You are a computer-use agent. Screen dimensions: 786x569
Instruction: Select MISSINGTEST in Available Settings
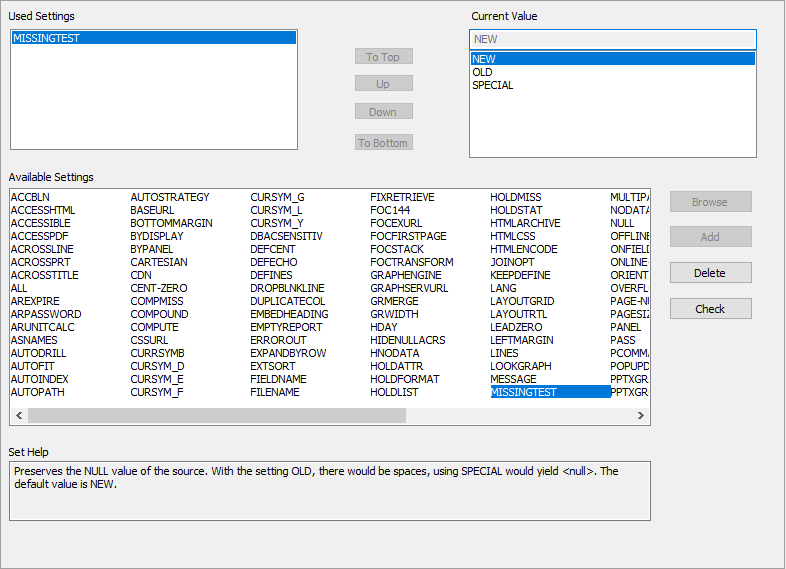click(550, 392)
